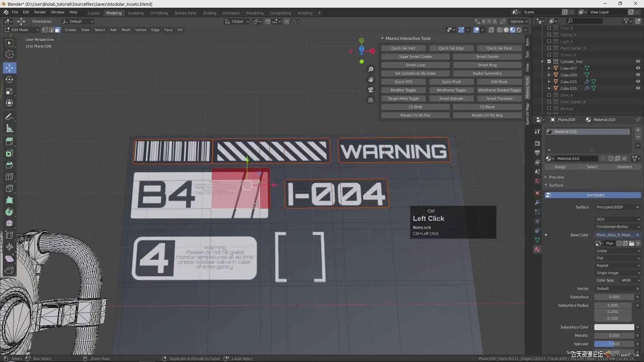Hide Cube.007 using its eye icon
This screenshot has height=362, width=644.
point(638,68)
